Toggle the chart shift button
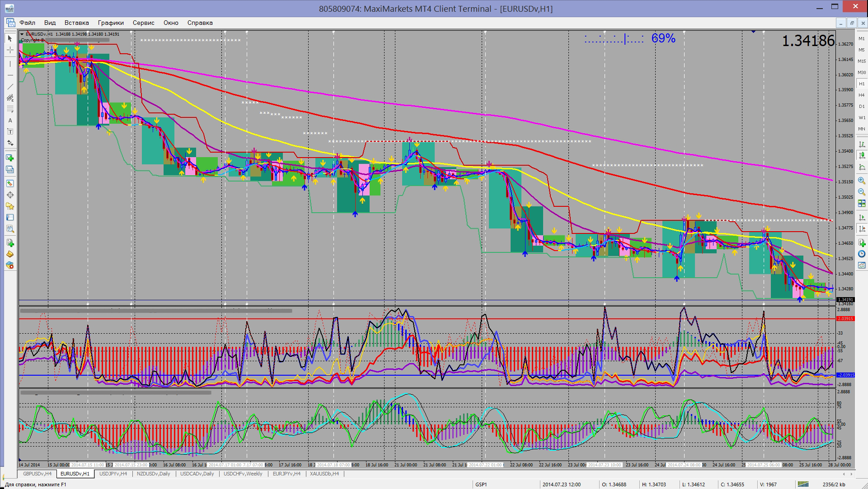Screen dimensions: 868x489 [x=862, y=229]
